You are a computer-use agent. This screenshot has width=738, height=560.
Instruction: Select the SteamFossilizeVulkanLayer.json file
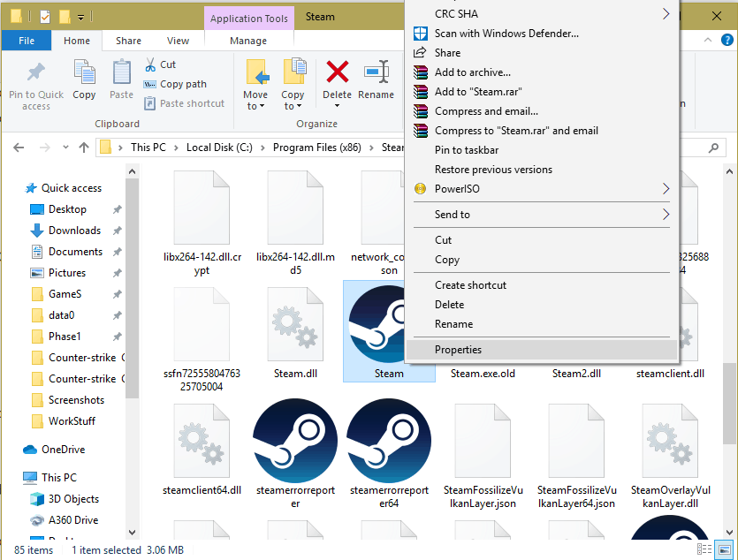483,456
